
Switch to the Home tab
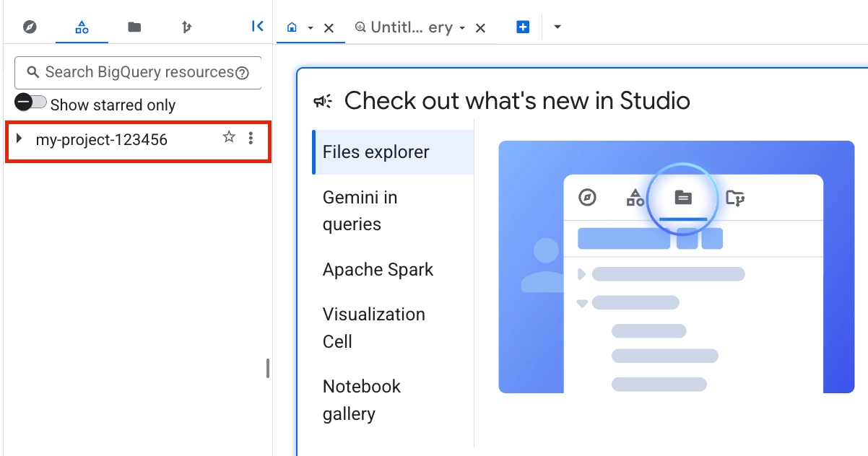[292, 27]
